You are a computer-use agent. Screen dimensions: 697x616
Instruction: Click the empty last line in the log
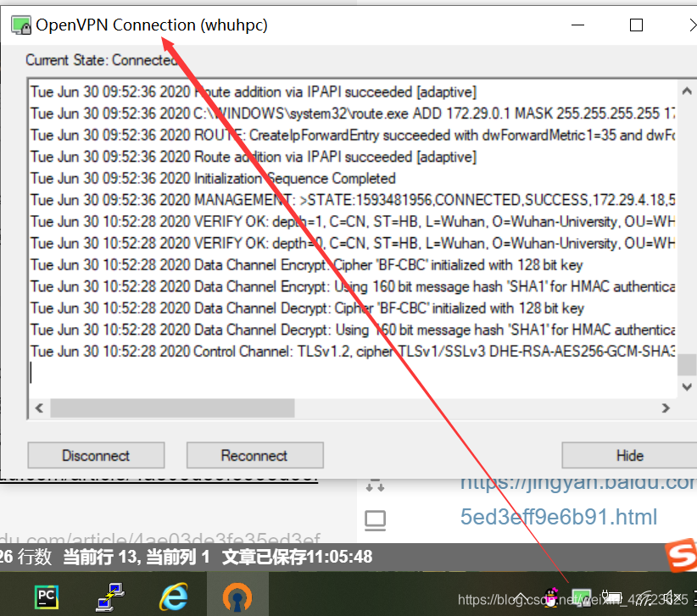click(x=352, y=373)
